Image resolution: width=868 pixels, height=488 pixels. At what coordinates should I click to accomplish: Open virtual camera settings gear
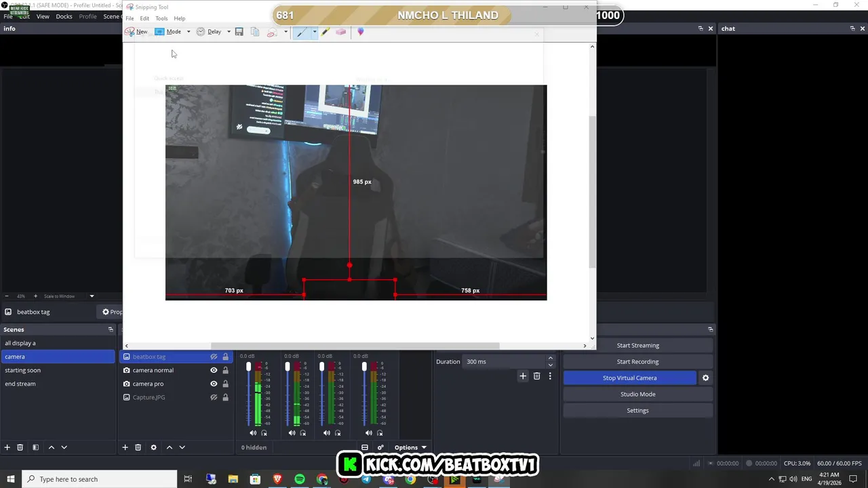[x=705, y=378]
